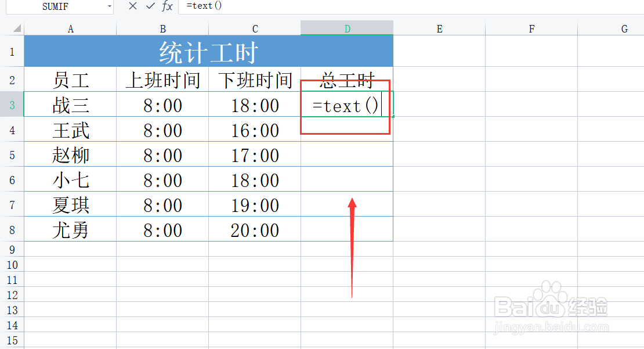Open the Insert Function (fx) icon
The image size is (644, 349).
167,6
